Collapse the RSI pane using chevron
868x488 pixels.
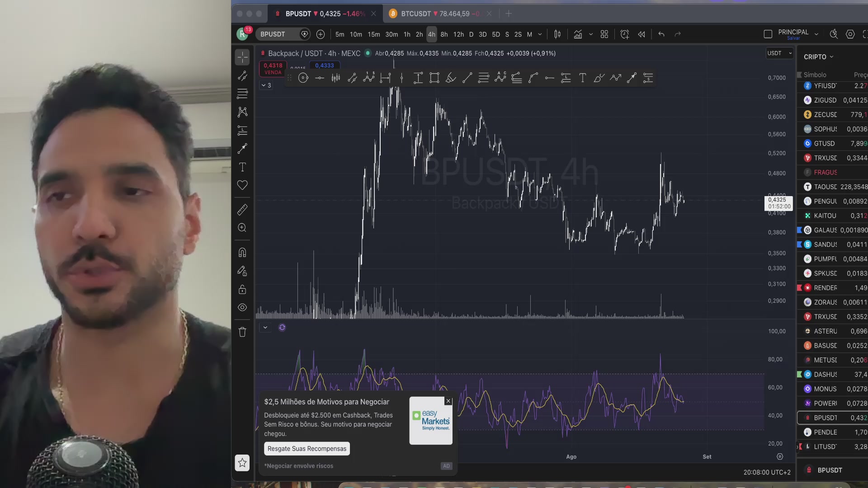pos(265,328)
